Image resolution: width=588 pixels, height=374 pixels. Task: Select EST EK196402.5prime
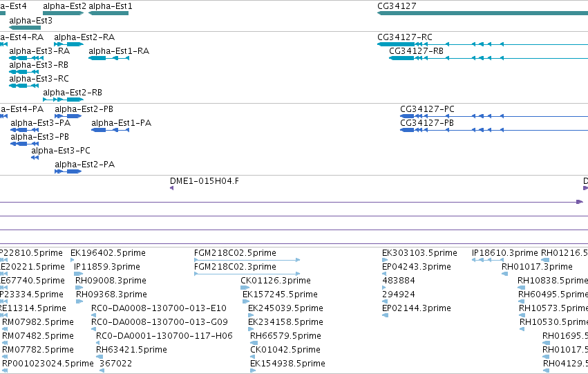73,260
